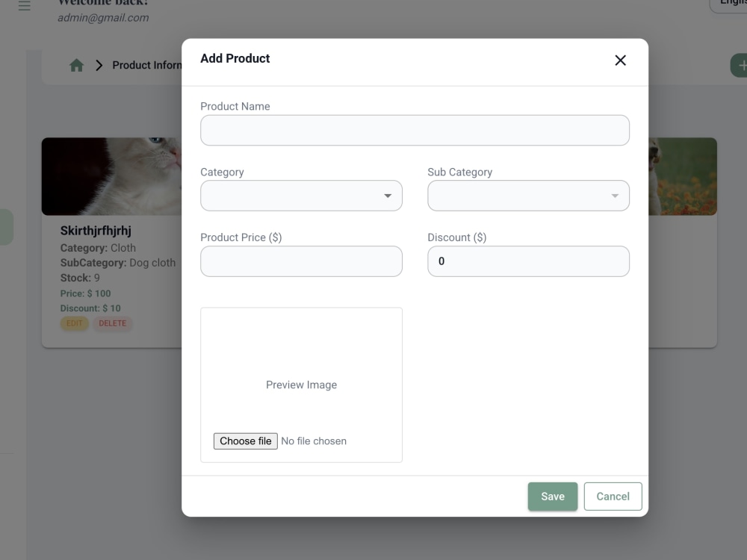The height and width of the screenshot is (560, 747).
Task: Click the 'Price: $ 100' text
Action: pos(85,293)
